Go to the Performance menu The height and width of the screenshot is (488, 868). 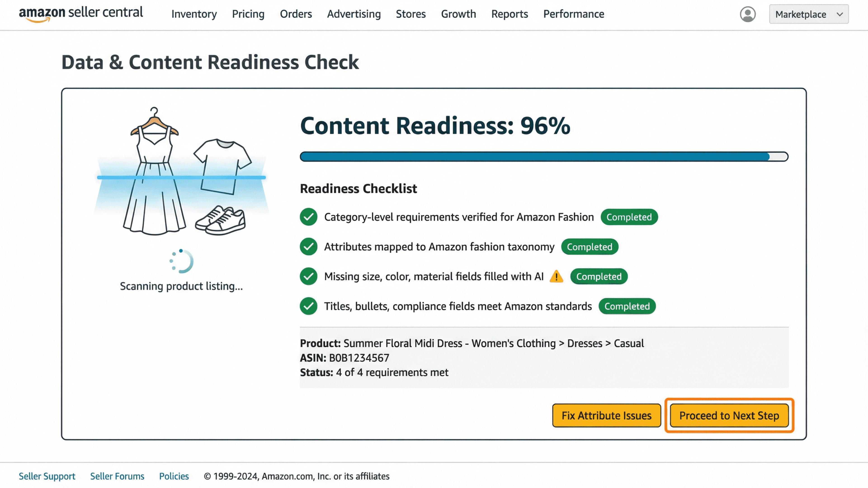click(573, 14)
